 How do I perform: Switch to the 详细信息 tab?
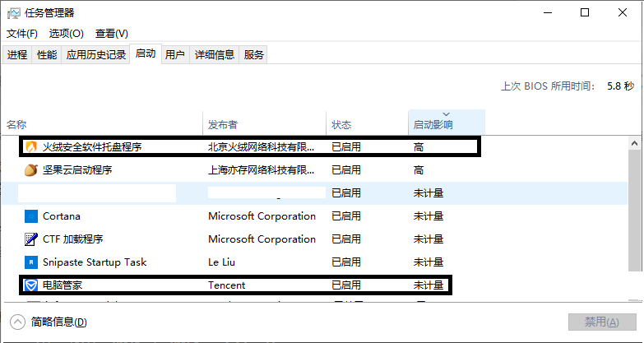click(x=215, y=54)
